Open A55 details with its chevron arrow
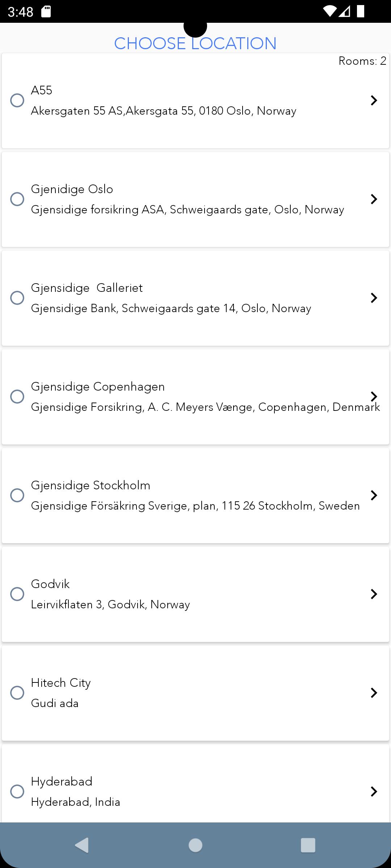Screen dimensions: 391x868 click(374, 100)
